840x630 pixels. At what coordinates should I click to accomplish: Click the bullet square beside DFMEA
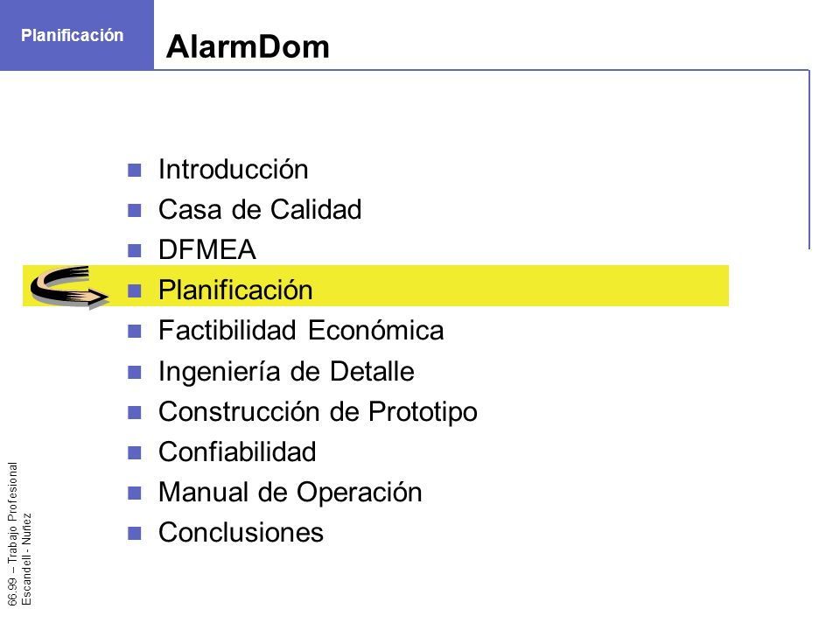pyautogui.click(x=135, y=251)
